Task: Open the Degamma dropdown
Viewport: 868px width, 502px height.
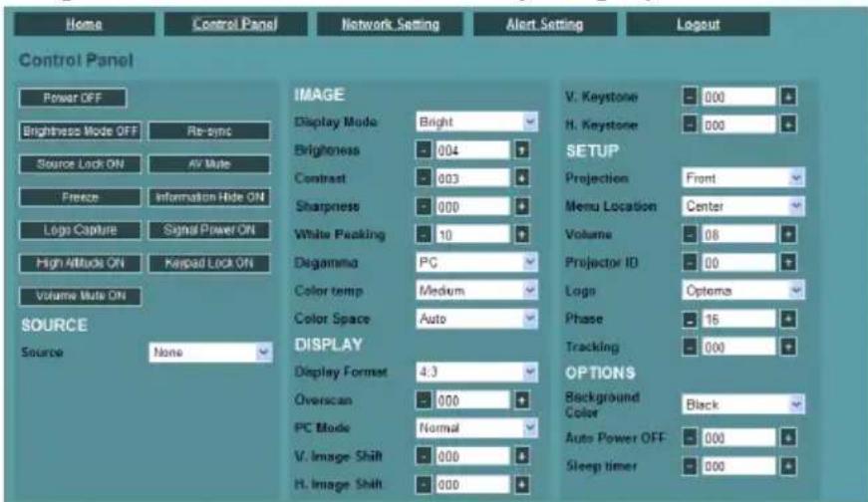Action: pyautogui.click(x=476, y=262)
